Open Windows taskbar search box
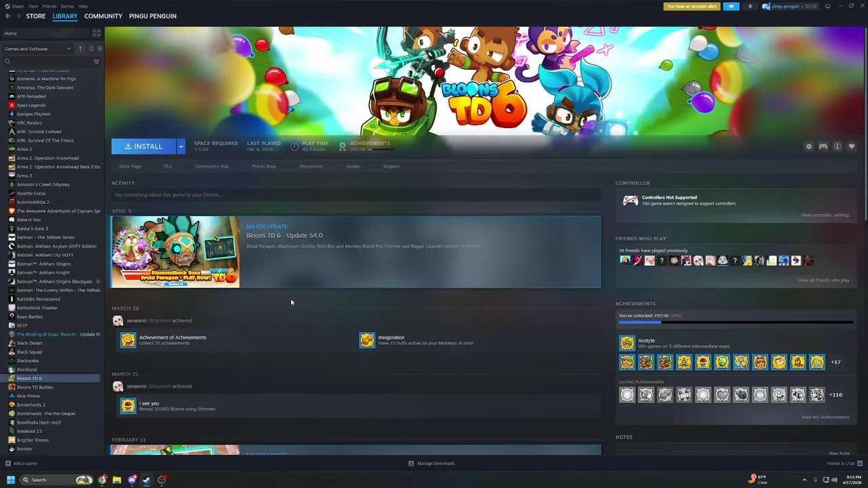 (x=56, y=480)
